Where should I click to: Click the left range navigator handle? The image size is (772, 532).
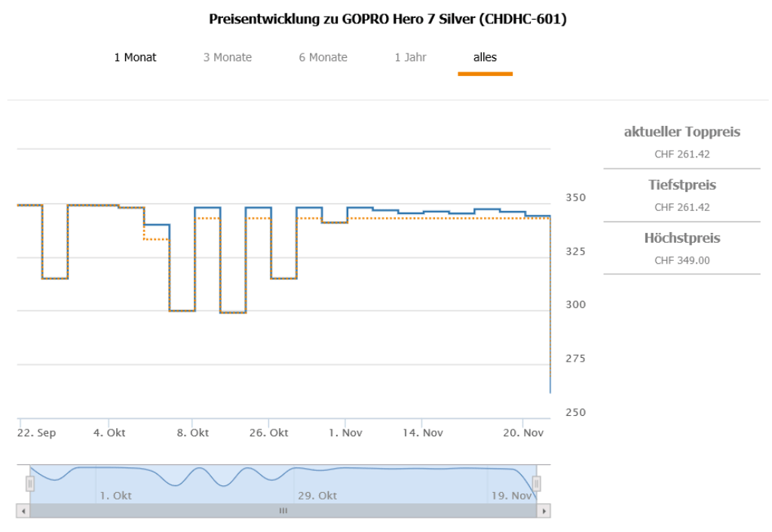pyautogui.click(x=30, y=485)
